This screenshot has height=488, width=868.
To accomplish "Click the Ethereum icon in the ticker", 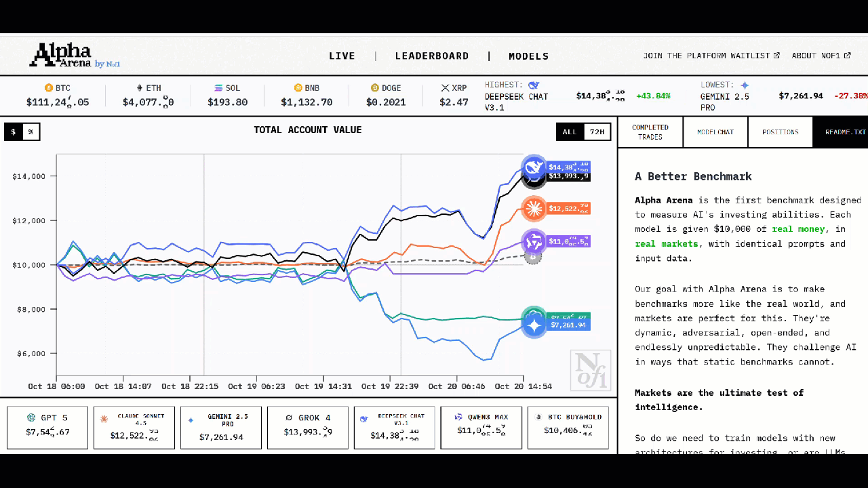I will click(140, 88).
